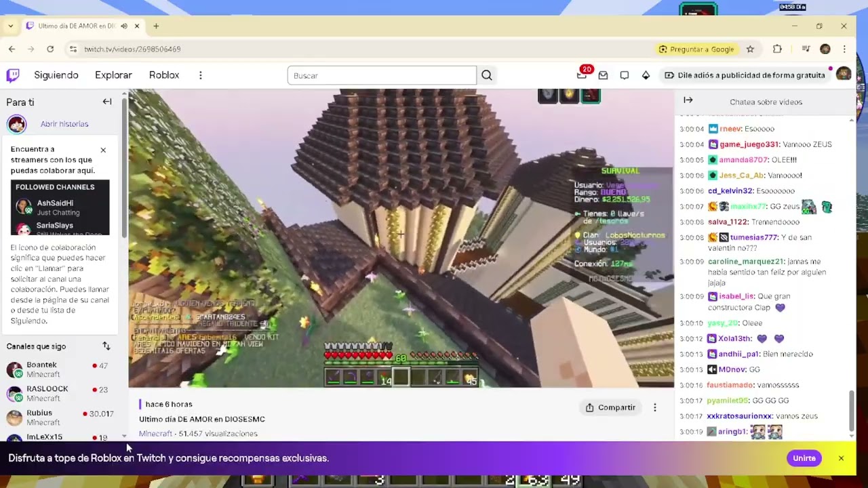
Task: Click the search magnifier button
Action: pyautogui.click(x=487, y=75)
